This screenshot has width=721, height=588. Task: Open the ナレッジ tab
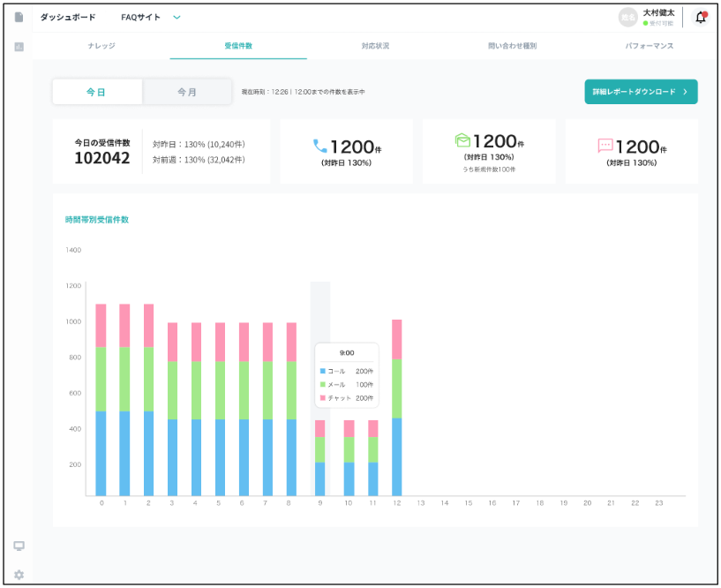[101, 45]
